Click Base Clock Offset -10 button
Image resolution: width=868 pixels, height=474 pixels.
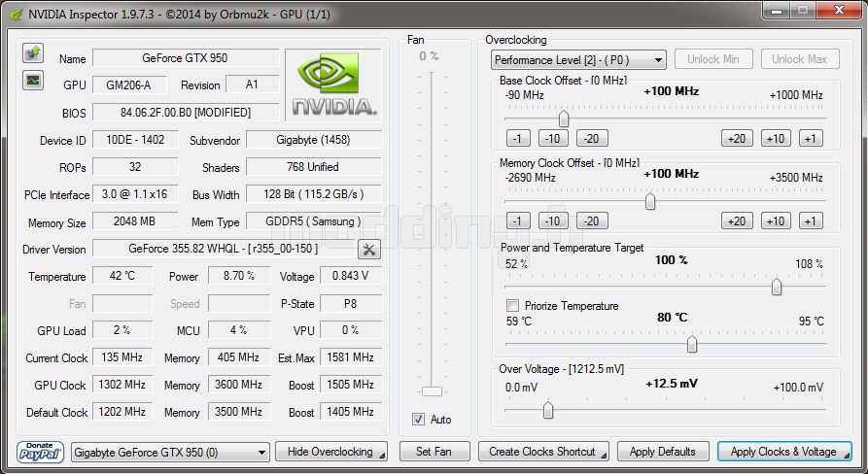tap(553, 138)
